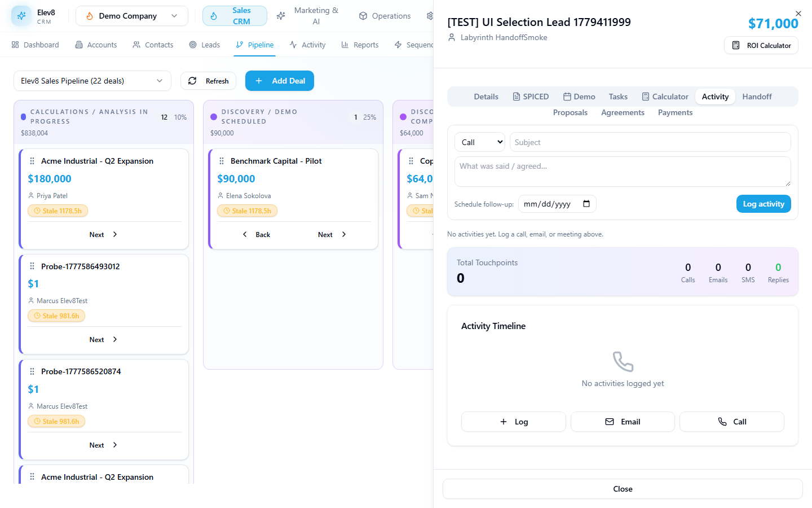This screenshot has height=508, width=812.
Task: Open the Call activity type dropdown
Action: [x=480, y=142]
